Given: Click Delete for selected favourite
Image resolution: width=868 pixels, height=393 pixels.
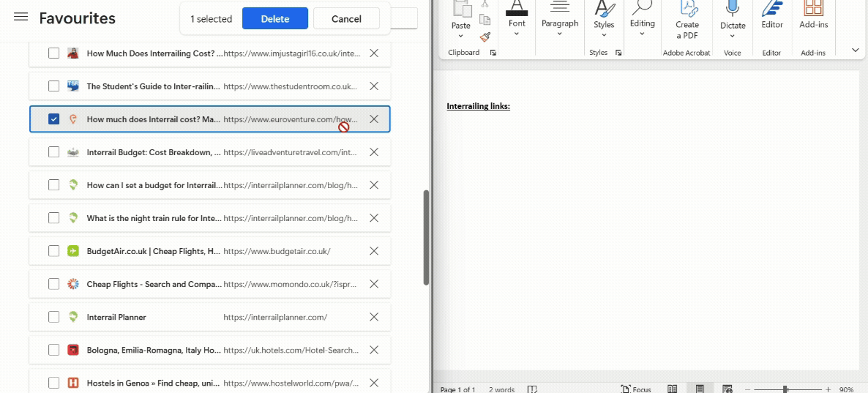Looking at the screenshot, I should click(x=275, y=18).
